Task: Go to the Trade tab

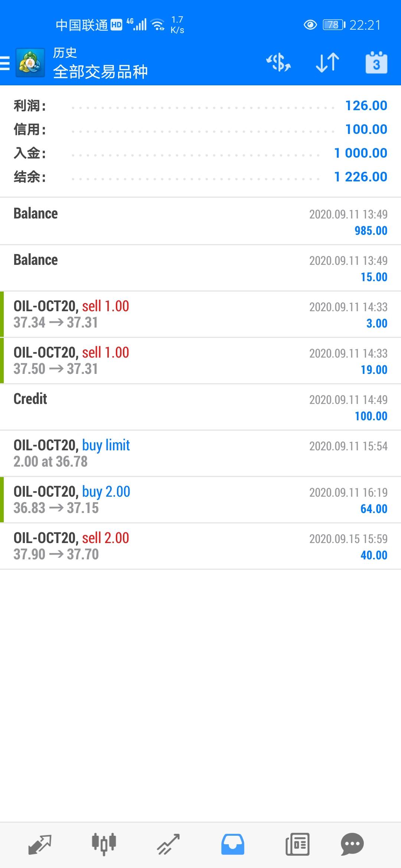Action: point(169,844)
